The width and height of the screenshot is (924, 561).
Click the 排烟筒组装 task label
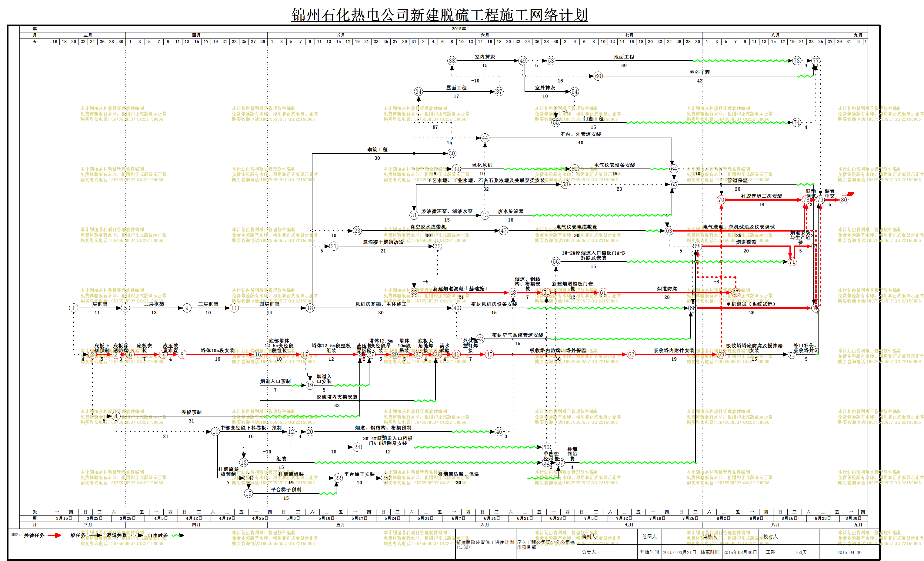click(291, 474)
